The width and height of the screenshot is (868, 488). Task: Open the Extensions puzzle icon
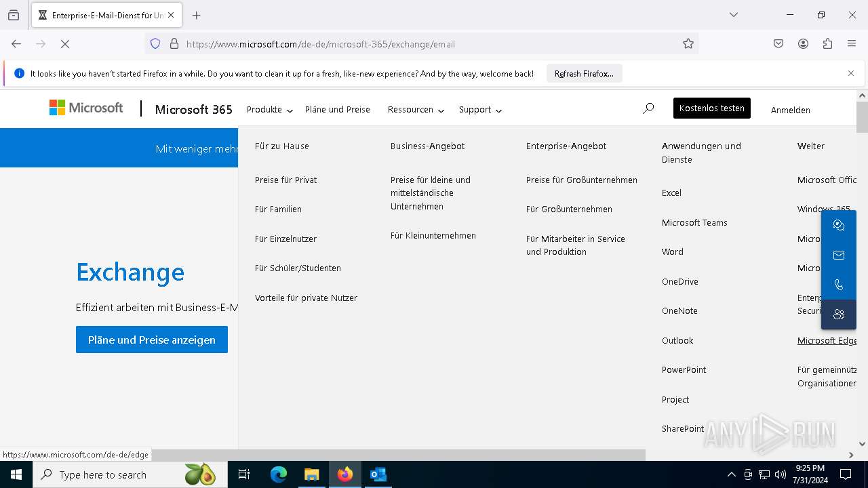pyautogui.click(x=827, y=44)
